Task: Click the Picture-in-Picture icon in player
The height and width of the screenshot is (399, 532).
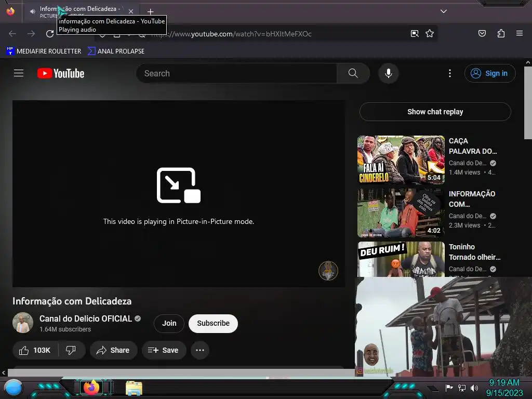Action: click(x=179, y=185)
